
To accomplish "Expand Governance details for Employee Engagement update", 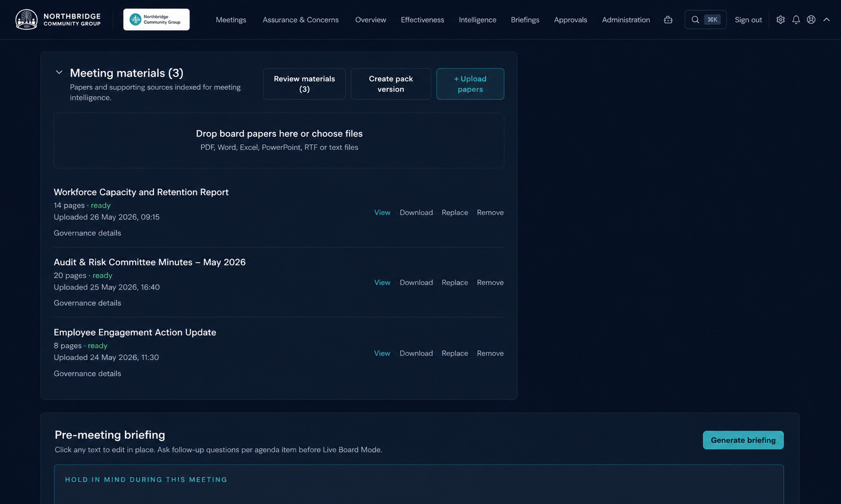I will click(87, 374).
